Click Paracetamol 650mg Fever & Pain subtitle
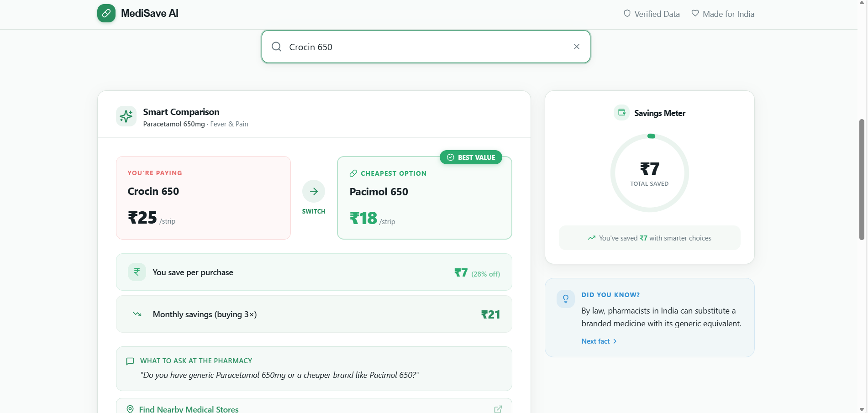This screenshot has width=868, height=413. click(195, 124)
